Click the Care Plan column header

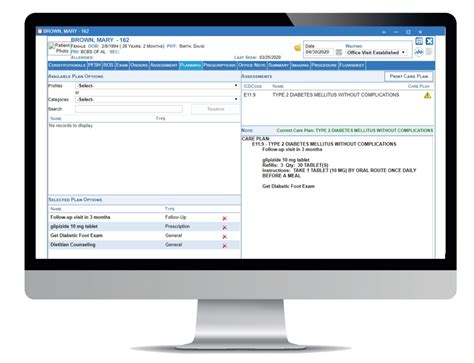coord(419,86)
